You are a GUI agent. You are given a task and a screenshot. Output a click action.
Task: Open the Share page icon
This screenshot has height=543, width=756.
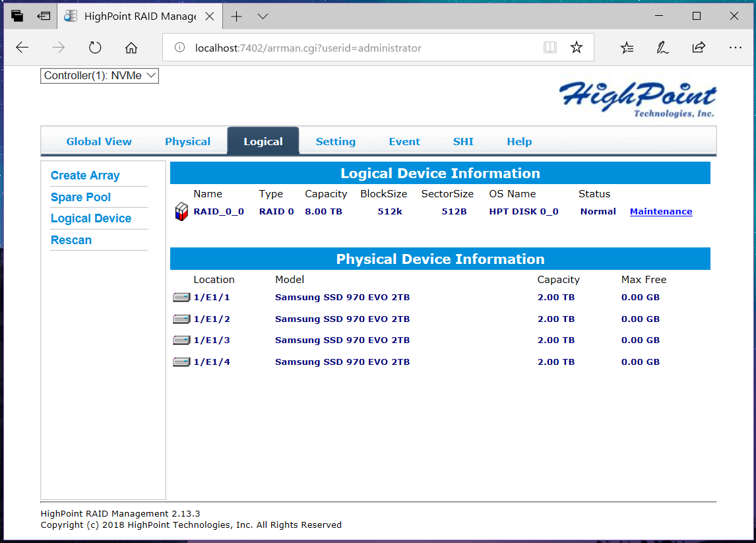[698, 48]
